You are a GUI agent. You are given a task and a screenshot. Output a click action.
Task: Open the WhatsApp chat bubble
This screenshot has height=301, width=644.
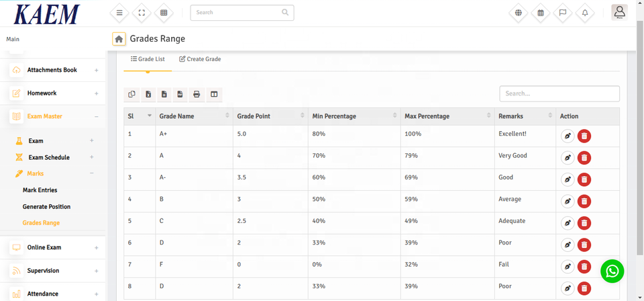pyautogui.click(x=612, y=271)
